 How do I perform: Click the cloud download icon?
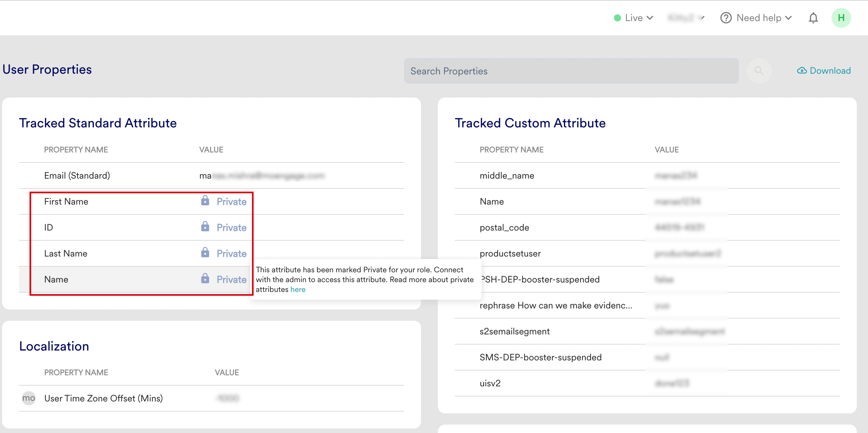tap(802, 71)
